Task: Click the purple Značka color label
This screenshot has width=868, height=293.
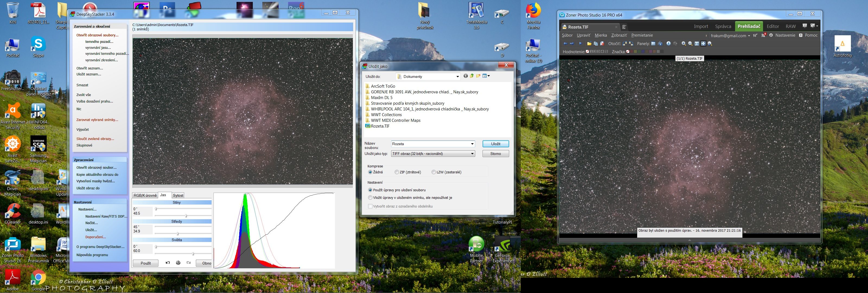Action: coord(651,52)
